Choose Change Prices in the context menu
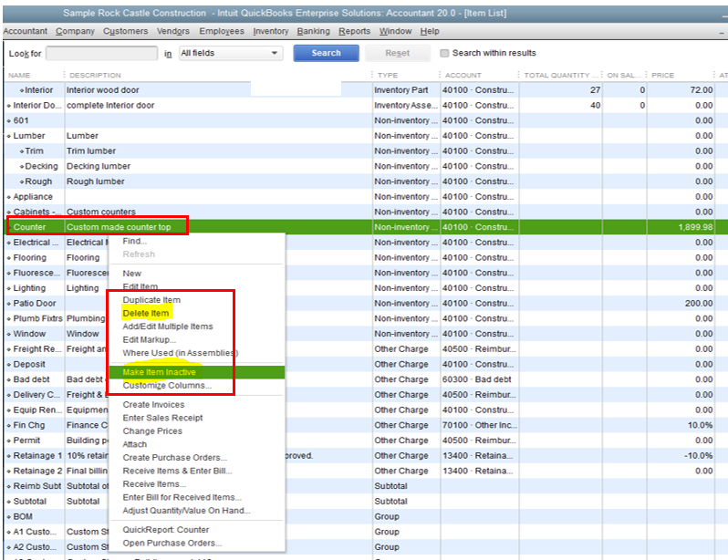 click(152, 431)
